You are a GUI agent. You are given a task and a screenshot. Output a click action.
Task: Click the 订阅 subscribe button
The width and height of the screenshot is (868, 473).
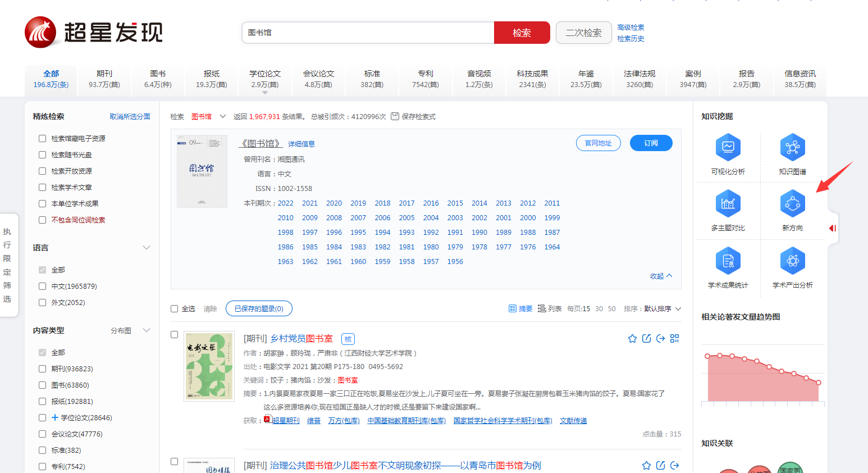(x=651, y=143)
